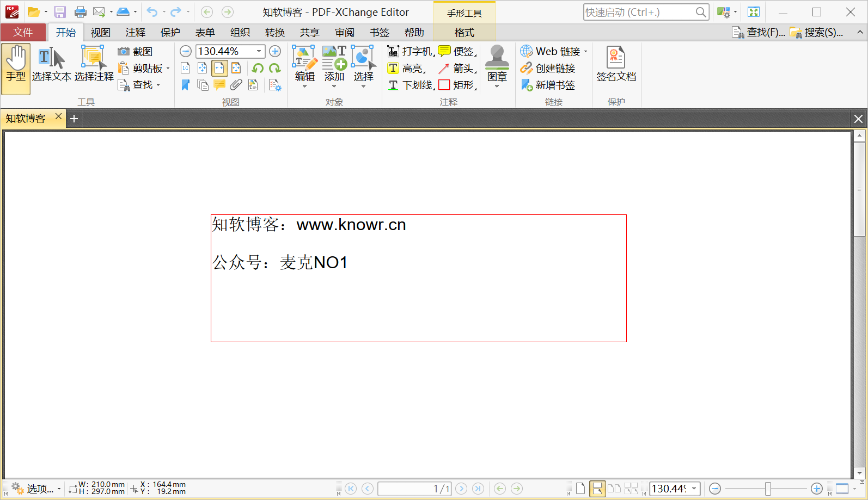Screen dimensions: 868x500
Task: Select the Highlight (高亮) tool
Action: [406, 68]
